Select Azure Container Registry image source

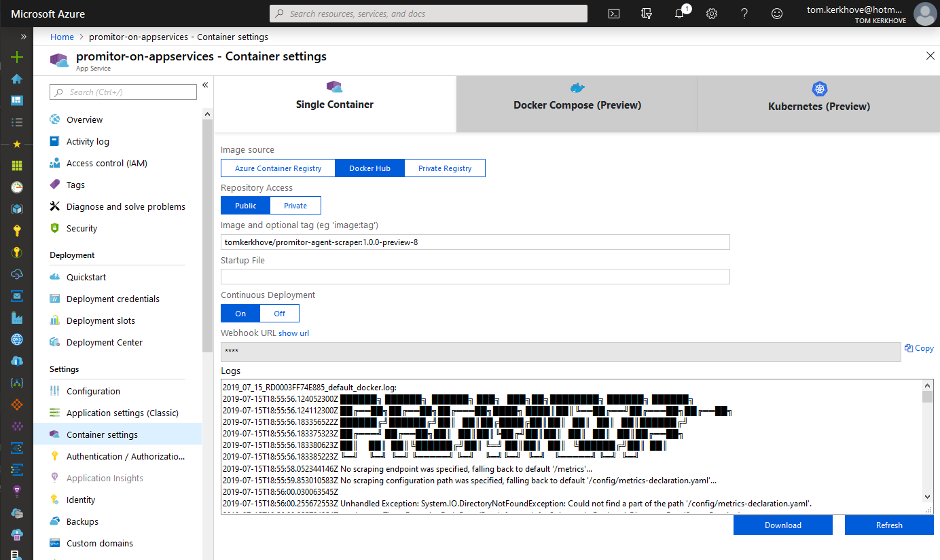coord(278,168)
